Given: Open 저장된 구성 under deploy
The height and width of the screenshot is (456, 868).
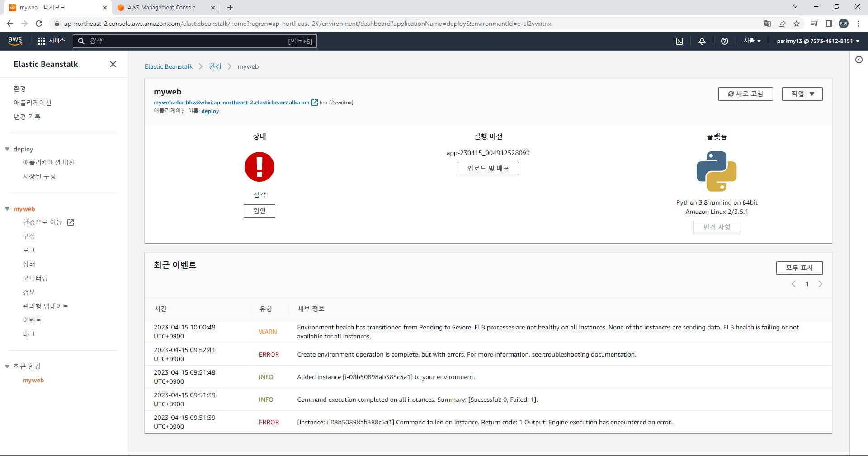Looking at the screenshot, I should point(39,176).
